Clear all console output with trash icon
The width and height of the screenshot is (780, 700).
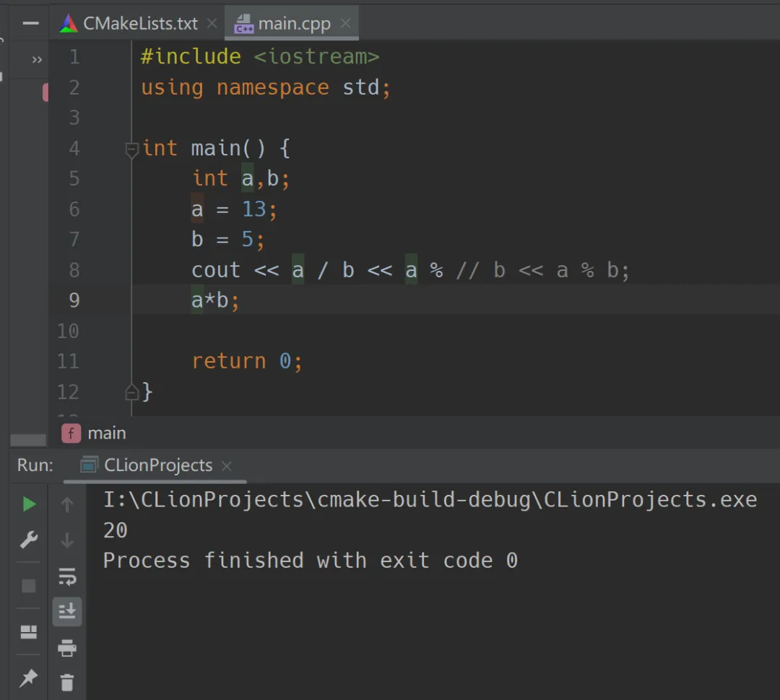(x=67, y=683)
